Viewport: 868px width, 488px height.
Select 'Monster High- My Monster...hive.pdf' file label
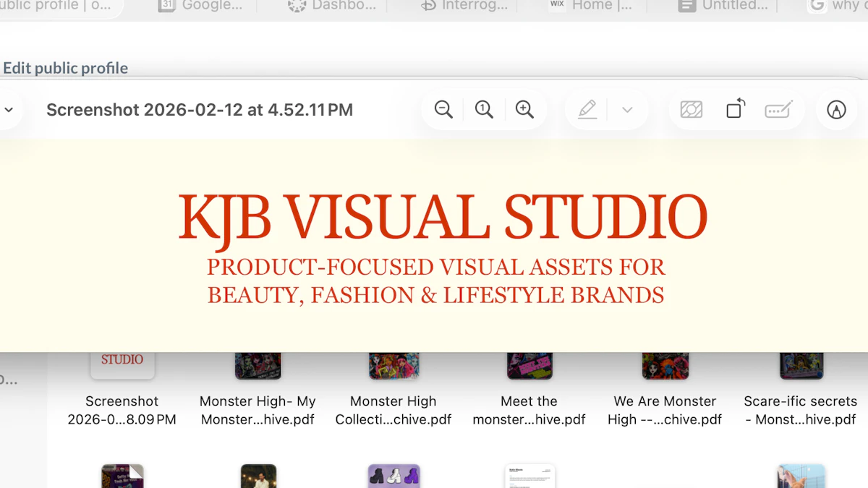pos(258,410)
